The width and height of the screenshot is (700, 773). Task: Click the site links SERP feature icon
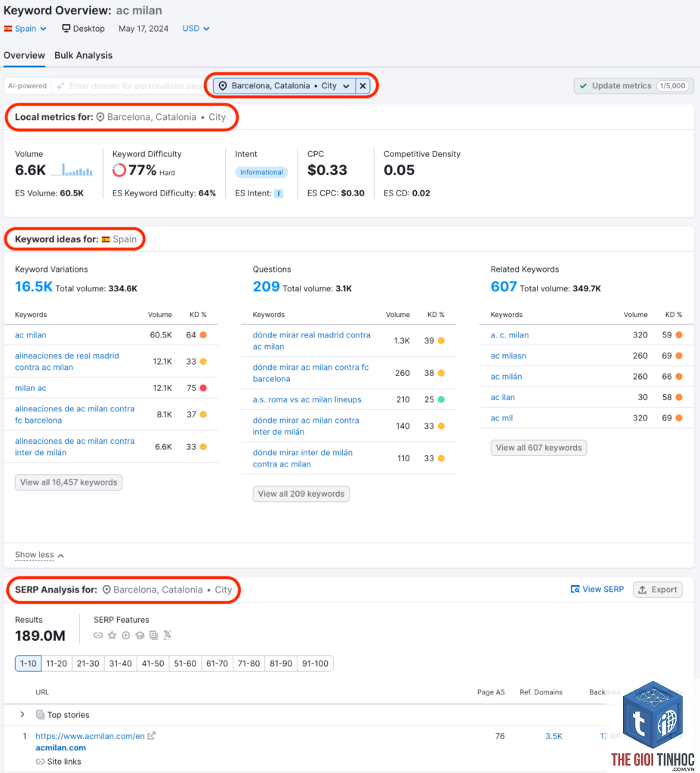pyautogui.click(x=98, y=636)
